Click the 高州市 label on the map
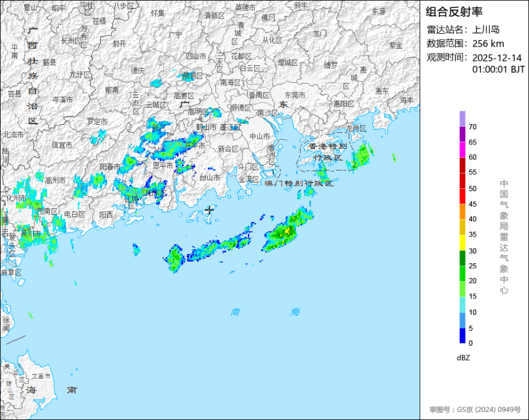The image size is (529, 420). [55, 181]
